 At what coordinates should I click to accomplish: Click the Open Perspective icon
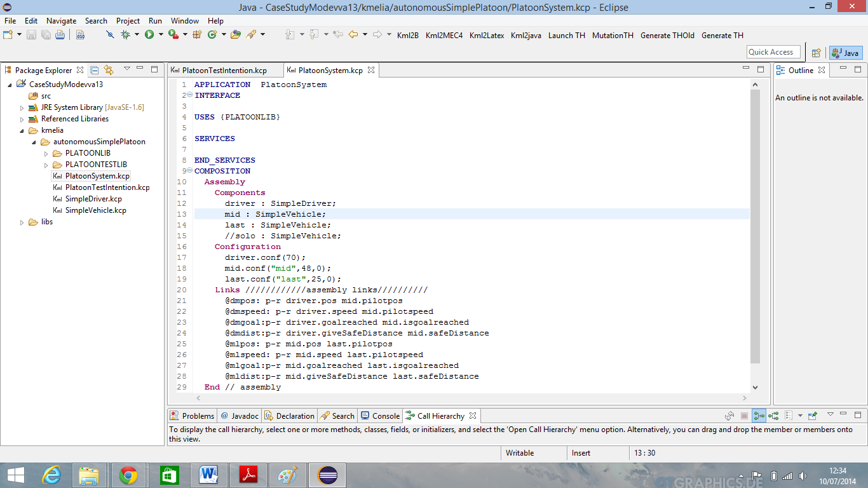(817, 53)
